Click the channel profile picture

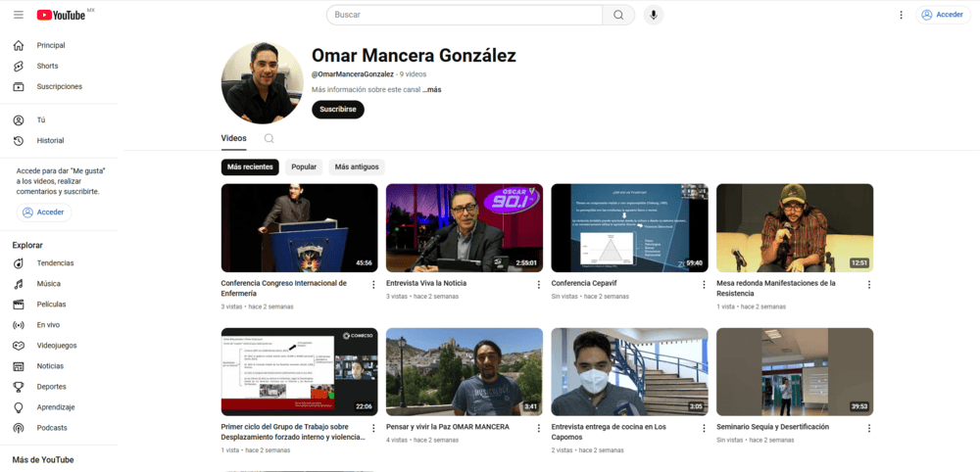click(263, 83)
